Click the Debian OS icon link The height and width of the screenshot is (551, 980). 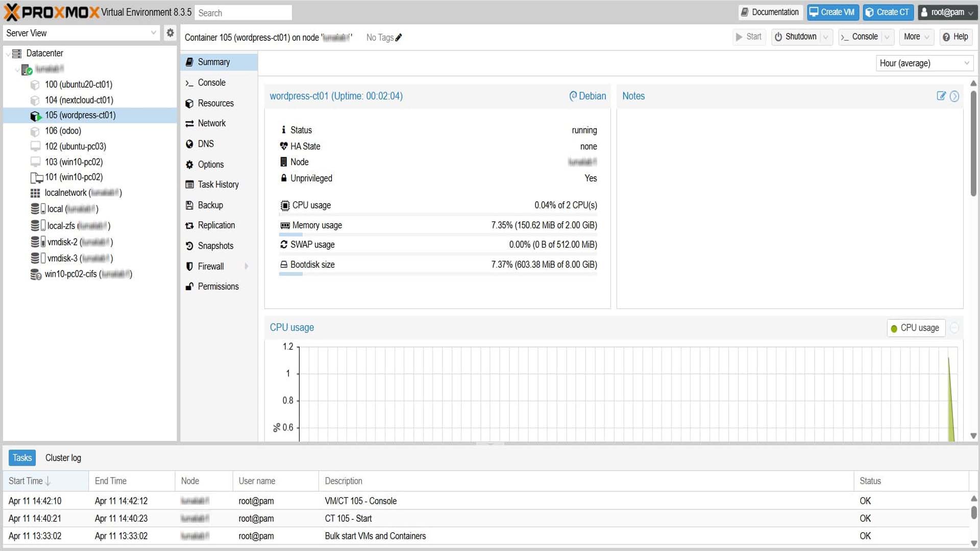587,96
